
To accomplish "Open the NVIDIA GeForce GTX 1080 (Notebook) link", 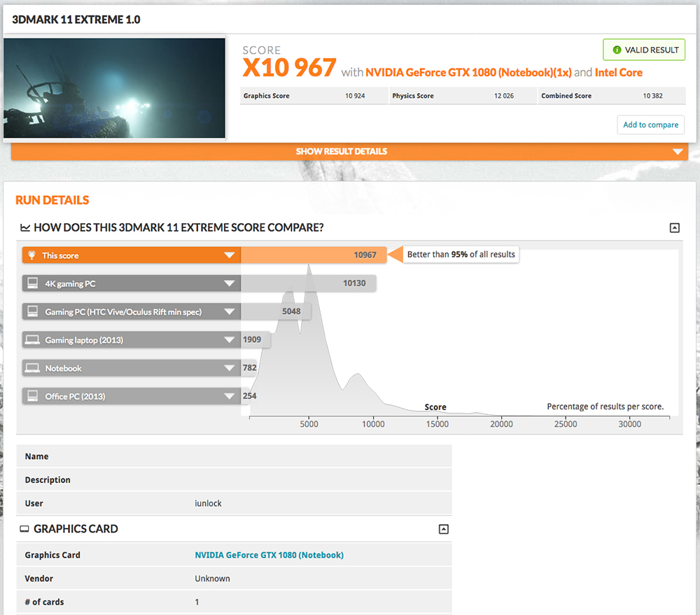I will (x=269, y=555).
